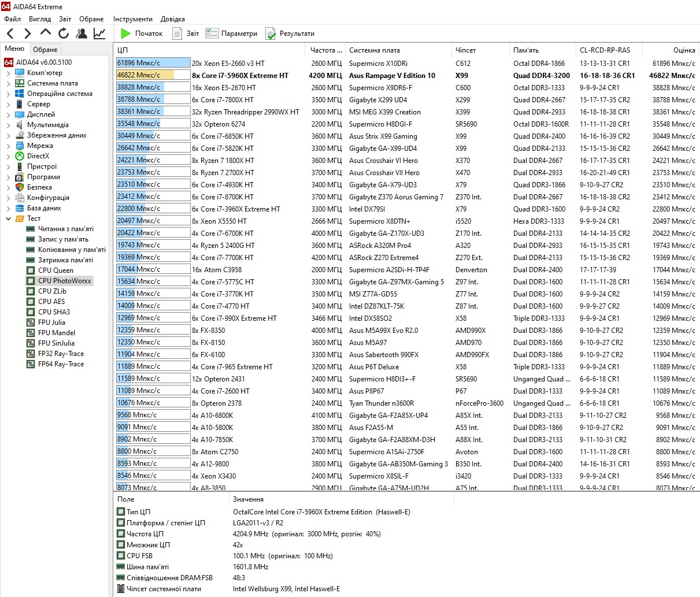
Task: Click the Back navigation arrow
Action: [x=10, y=34]
